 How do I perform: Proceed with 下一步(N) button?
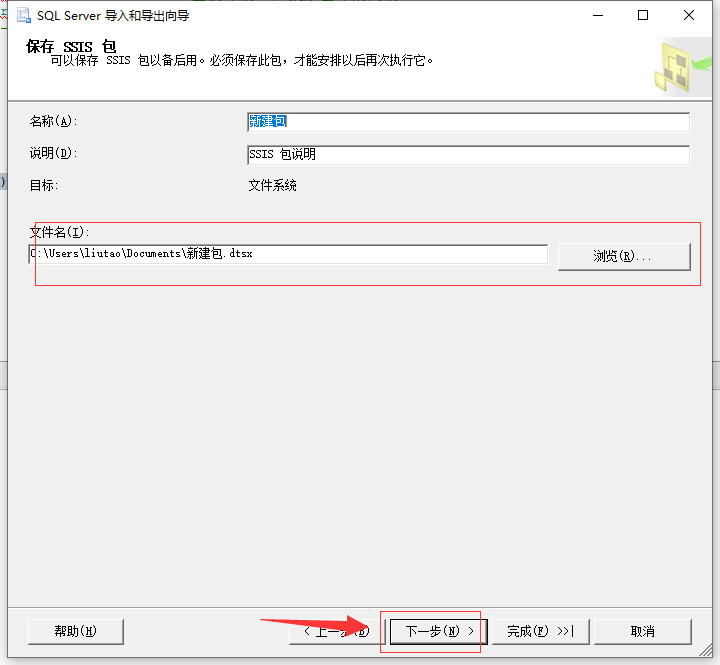[x=439, y=631]
